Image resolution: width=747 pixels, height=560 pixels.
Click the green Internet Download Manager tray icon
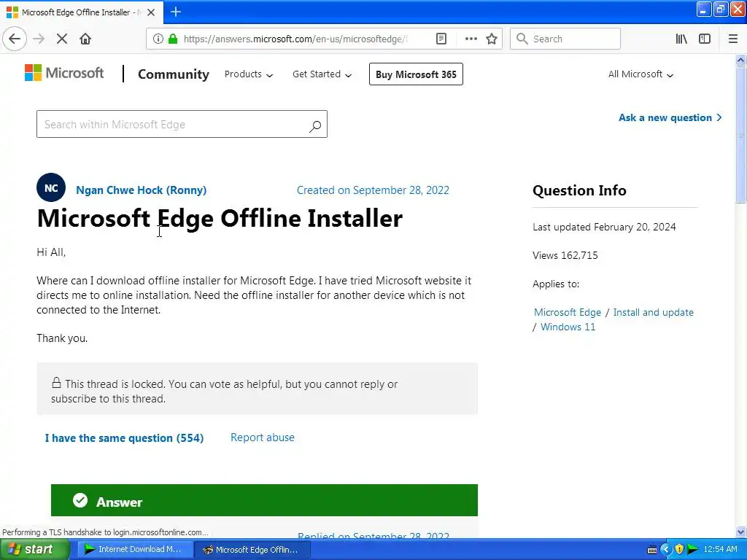tap(693, 550)
